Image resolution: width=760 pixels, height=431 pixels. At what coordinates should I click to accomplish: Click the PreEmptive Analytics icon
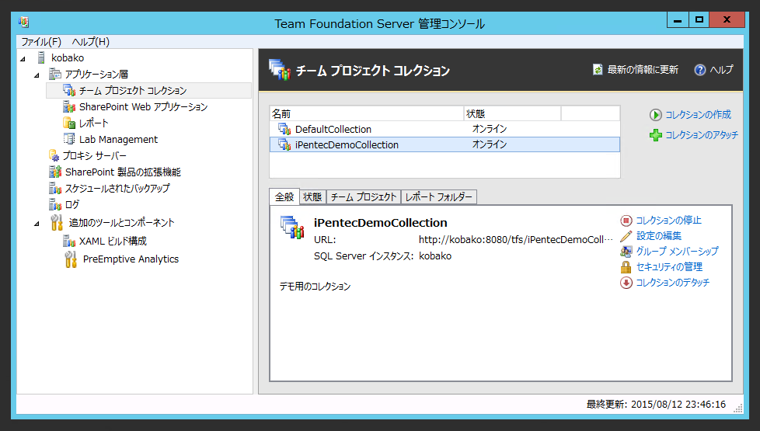[71, 259]
